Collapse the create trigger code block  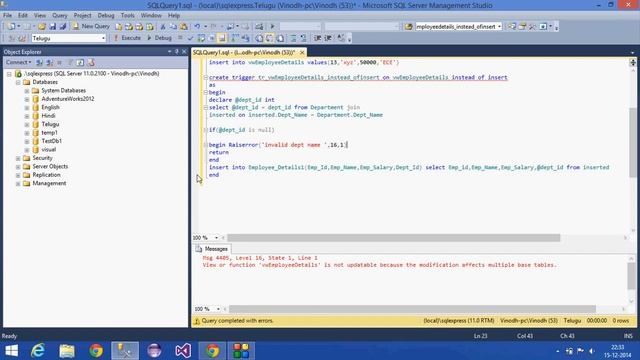point(205,77)
